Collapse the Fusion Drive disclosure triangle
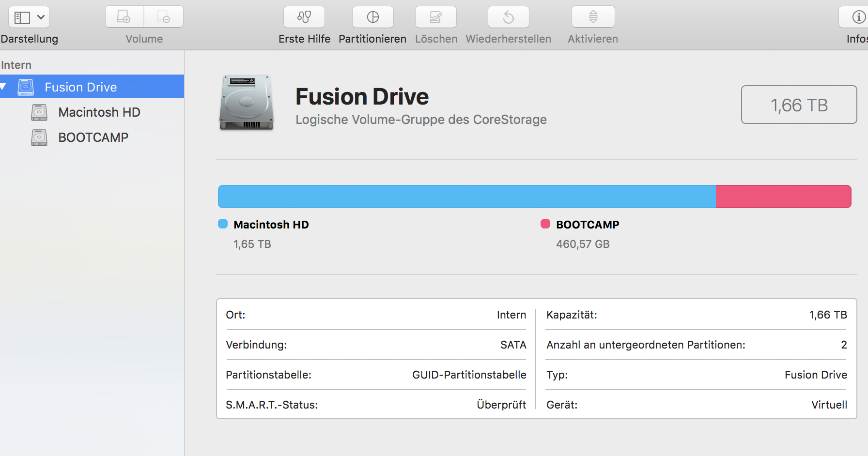This screenshot has height=456, width=868. [3, 87]
